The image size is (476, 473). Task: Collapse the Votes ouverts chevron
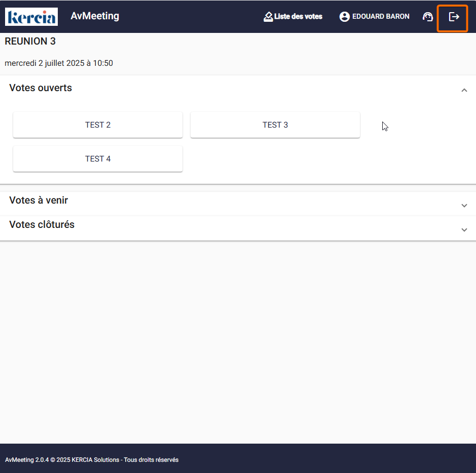pyautogui.click(x=464, y=90)
